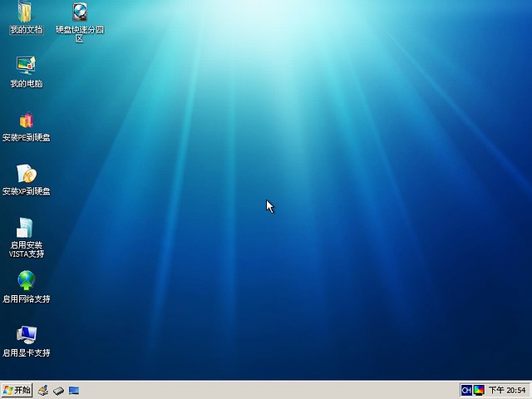
Task: Run the 安装PE到硬盘 installer icon
Action: (x=26, y=120)
